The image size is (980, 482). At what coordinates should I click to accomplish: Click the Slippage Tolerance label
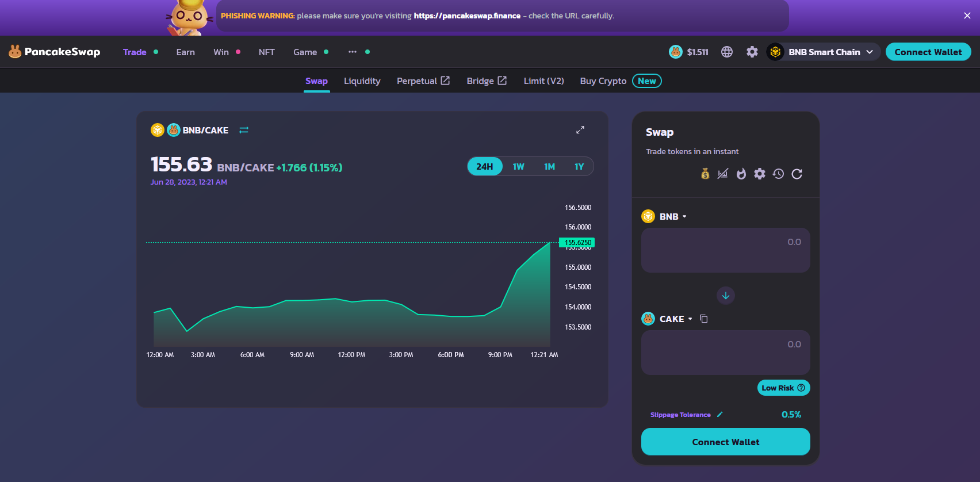pyautogui.click(x=680, y=415)
